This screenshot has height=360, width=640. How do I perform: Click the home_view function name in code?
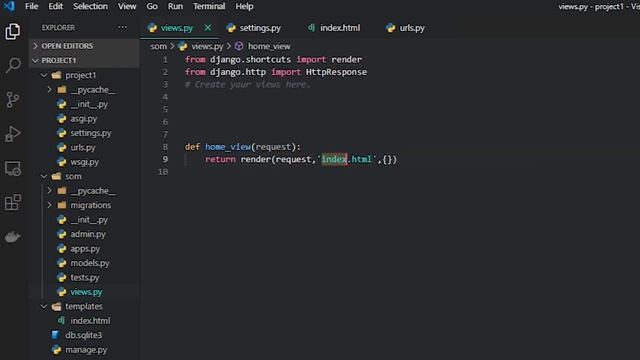(x=228, y=147)
